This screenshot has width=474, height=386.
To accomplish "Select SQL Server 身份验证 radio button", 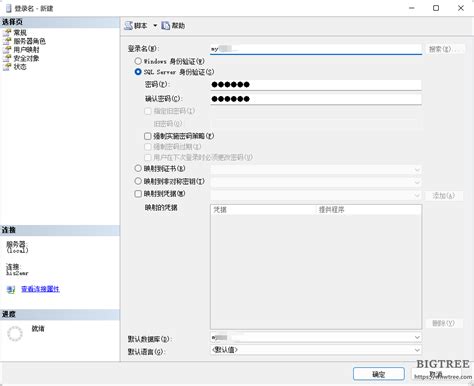I will pos(138,72).
